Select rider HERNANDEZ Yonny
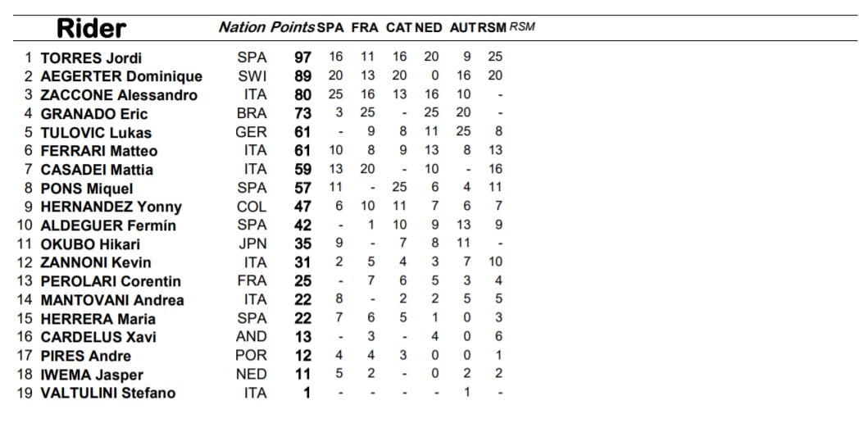This screenshot has height=437, width=868. tap(111, 207)
